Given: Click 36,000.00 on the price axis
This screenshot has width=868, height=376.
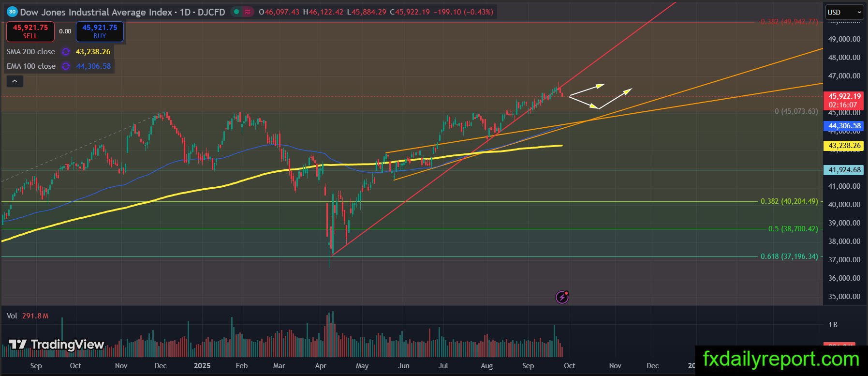Looking at the screenshot, I should [x=844, y=278].
